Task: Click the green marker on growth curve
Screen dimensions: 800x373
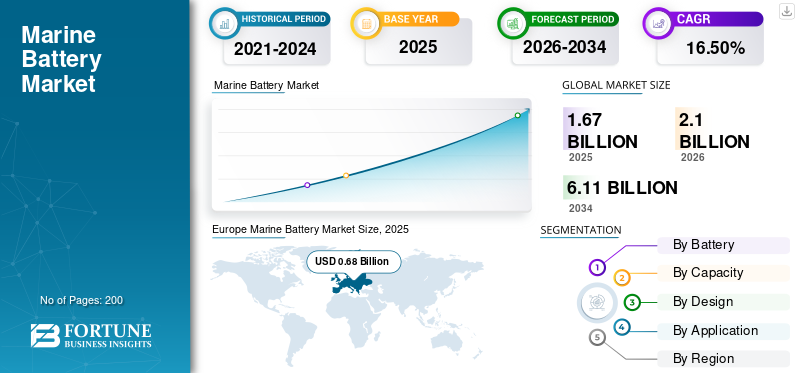Action: click(517, 115)
